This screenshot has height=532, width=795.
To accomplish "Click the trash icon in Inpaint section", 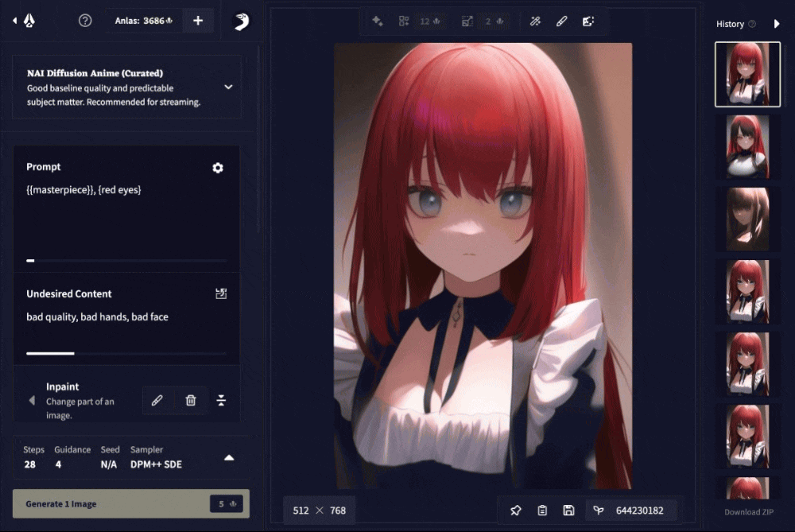I will click(x=191, y=400).
